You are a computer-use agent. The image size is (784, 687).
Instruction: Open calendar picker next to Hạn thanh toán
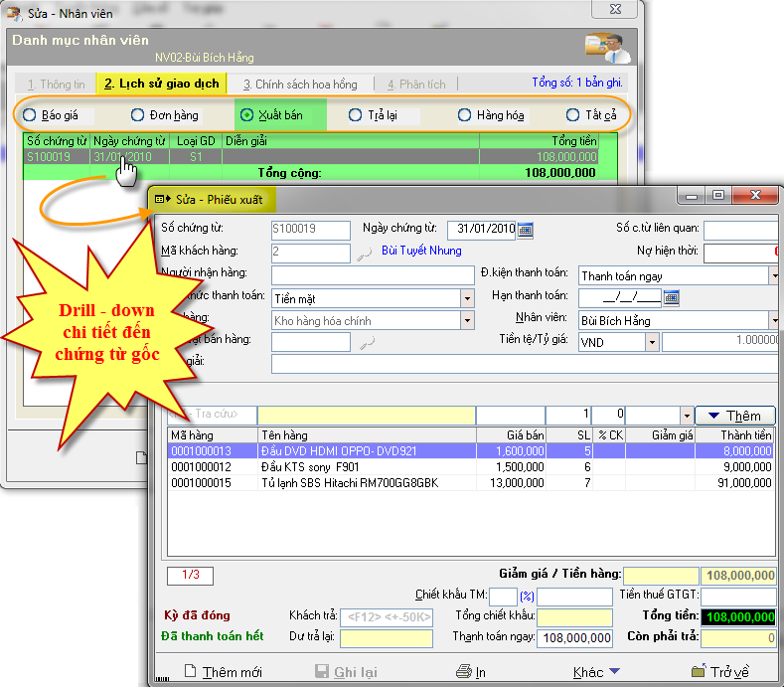[x=672, y=296]
